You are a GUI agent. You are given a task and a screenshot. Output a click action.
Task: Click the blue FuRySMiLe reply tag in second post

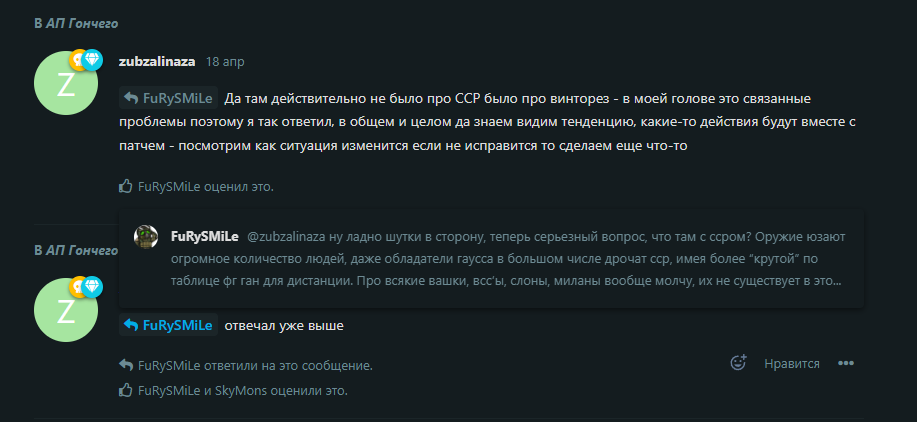(168, 325)
